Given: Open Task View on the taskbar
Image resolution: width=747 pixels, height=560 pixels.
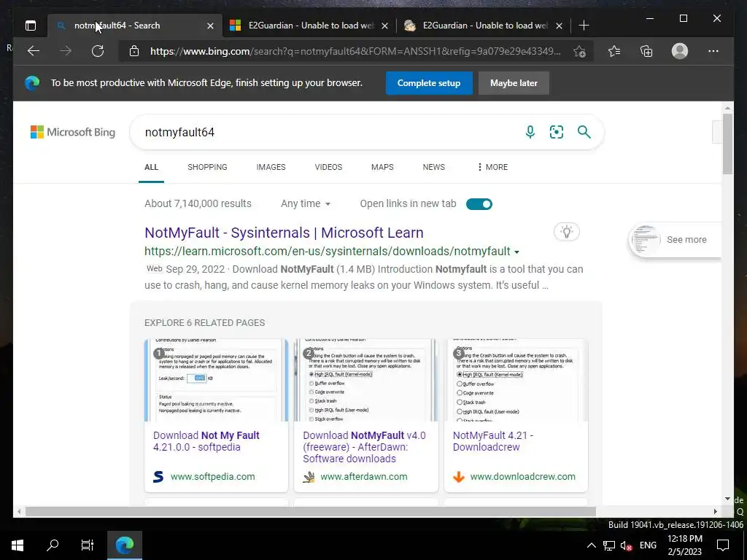Looking at the screenshot, I should (88, 545).
